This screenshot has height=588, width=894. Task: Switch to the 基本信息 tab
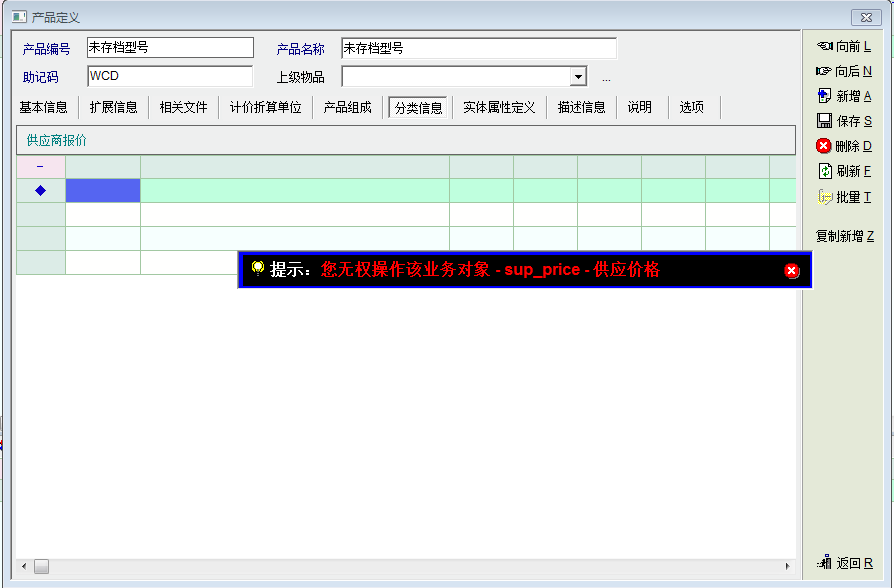(44, 108)
